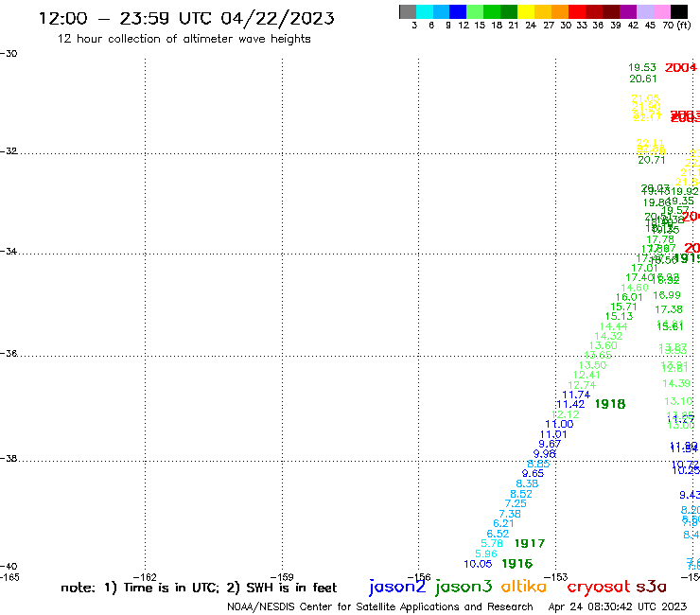The image size is (700, 615).
Task: Click the green time marker 1916
Action: [x=517, y=564]
